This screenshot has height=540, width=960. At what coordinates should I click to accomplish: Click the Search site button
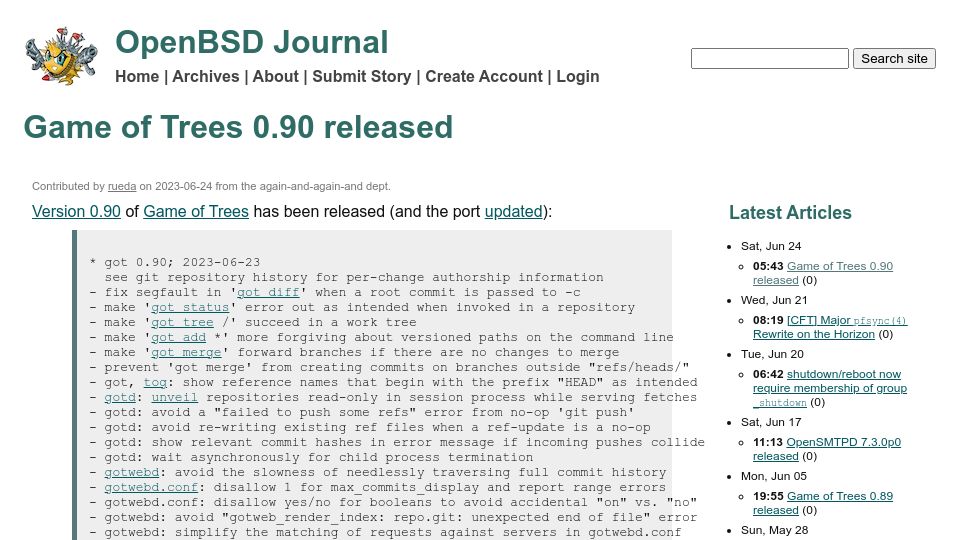(x=894, y=59)
